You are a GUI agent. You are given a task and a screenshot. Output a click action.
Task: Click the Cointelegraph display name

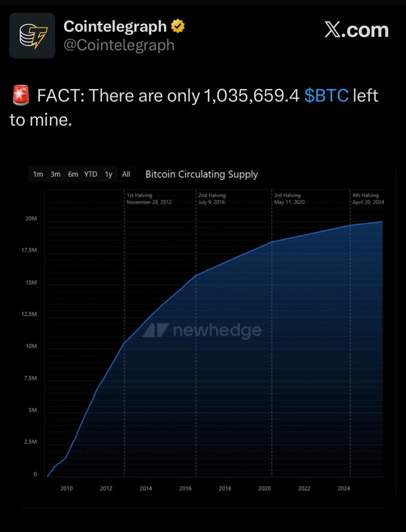coord(115,26)
